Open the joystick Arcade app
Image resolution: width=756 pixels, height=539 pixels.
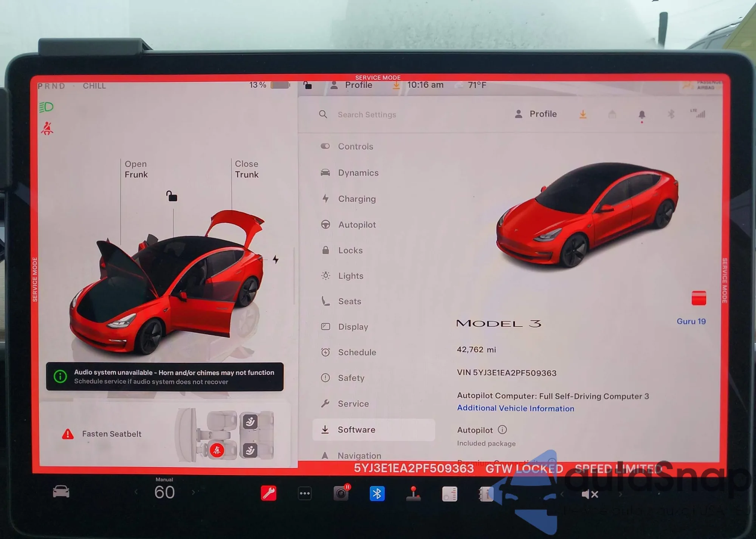(413, 493)
